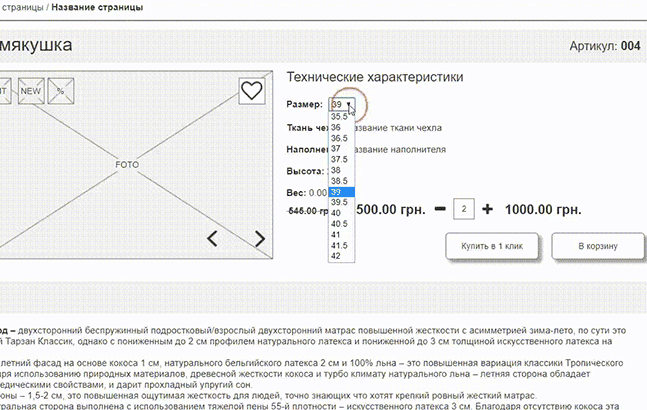Open the FOTO product image placeholder

click(127, 165)
